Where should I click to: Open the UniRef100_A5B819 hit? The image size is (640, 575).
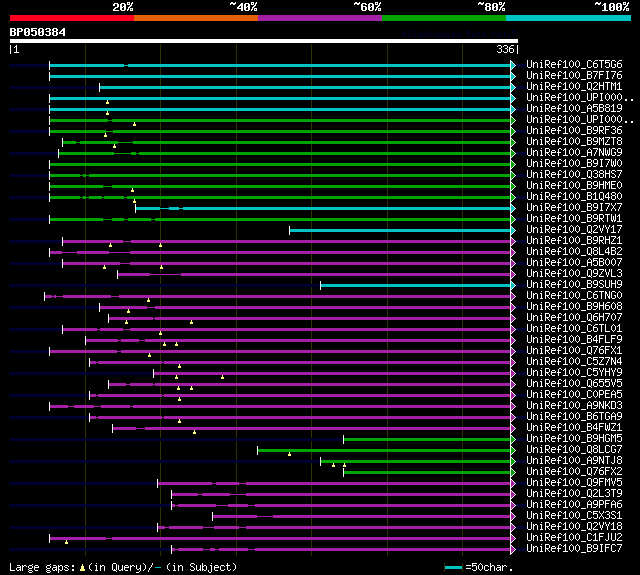click(574, 109)
